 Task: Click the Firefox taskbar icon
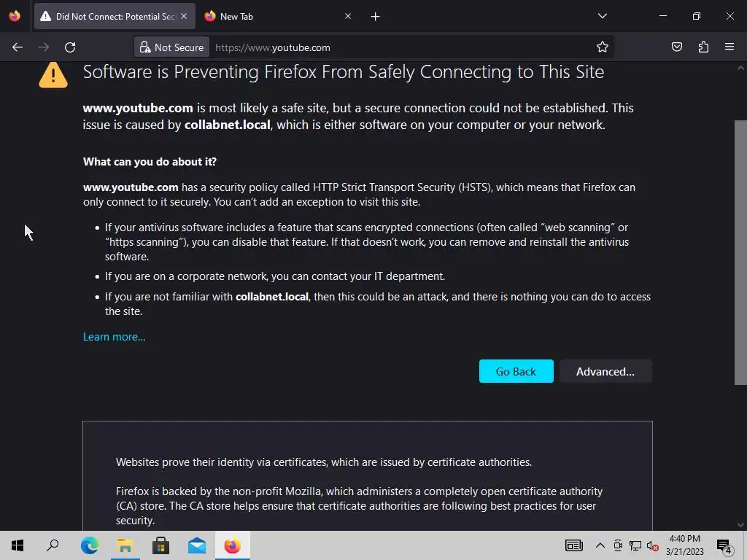(233, 545)
